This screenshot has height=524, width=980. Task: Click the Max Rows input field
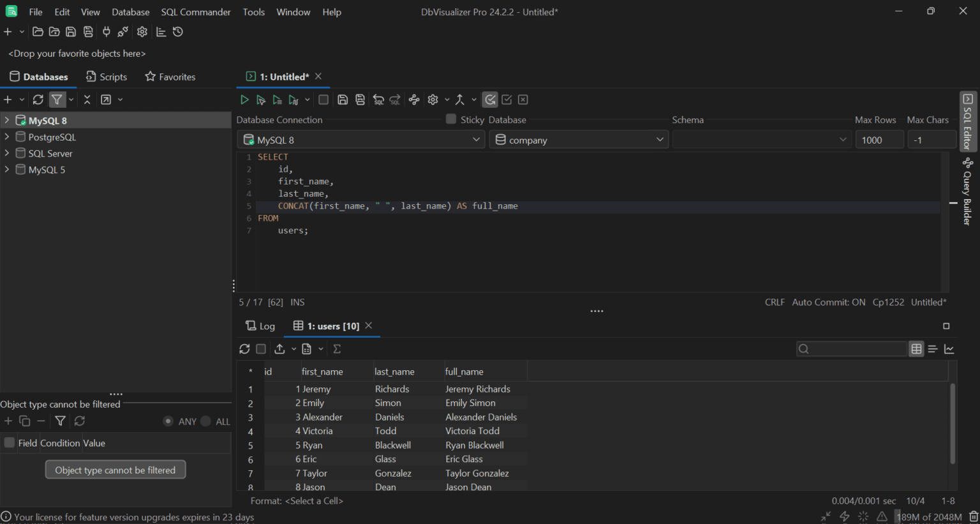coord(879,140)
